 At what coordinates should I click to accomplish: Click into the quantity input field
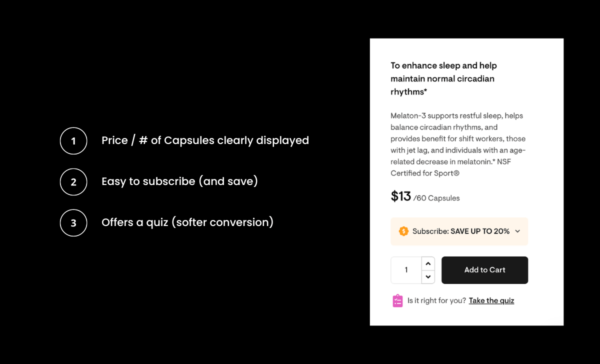[406, 270]
